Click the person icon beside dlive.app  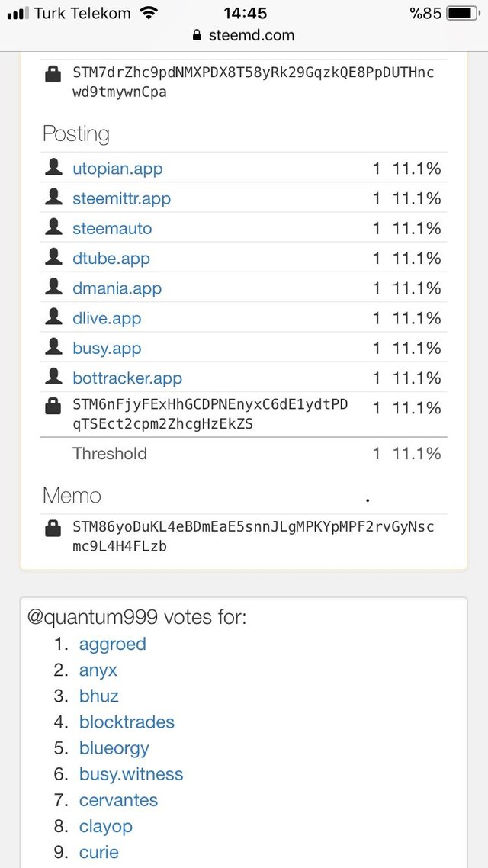tap(53, 317)
